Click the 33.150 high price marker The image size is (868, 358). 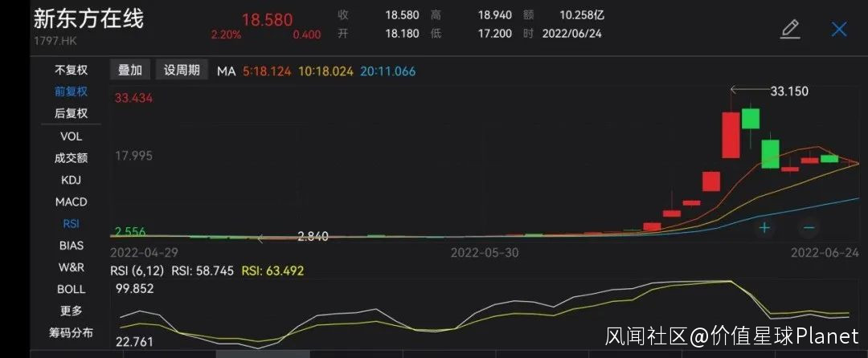[789, 92]
